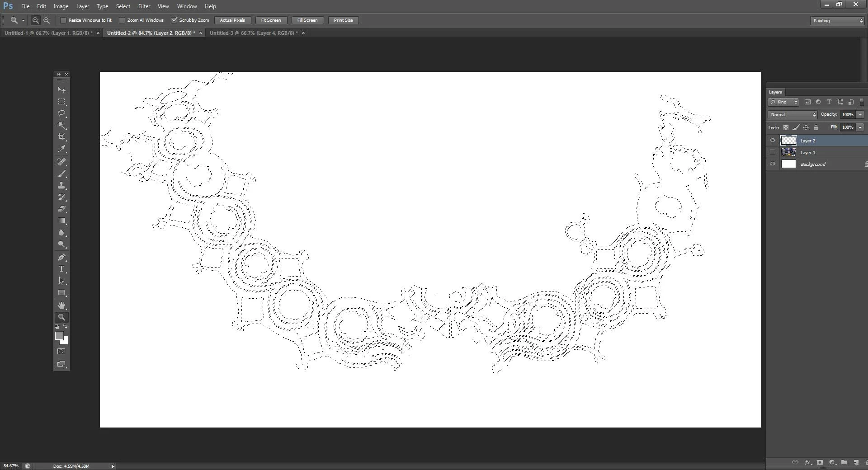Enable Resize Windows to Fit checkbox
The height and width of the screenshot is (470, 868).
[x=63, y=20]
